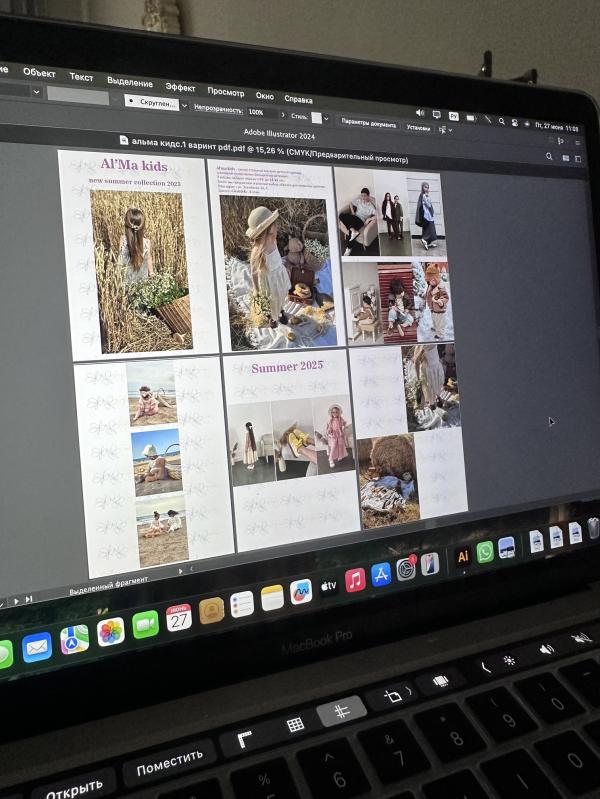This screenshot has width=600, height=799.
Task: Open WhatsApp from the Dock
Action: (485, 552)
